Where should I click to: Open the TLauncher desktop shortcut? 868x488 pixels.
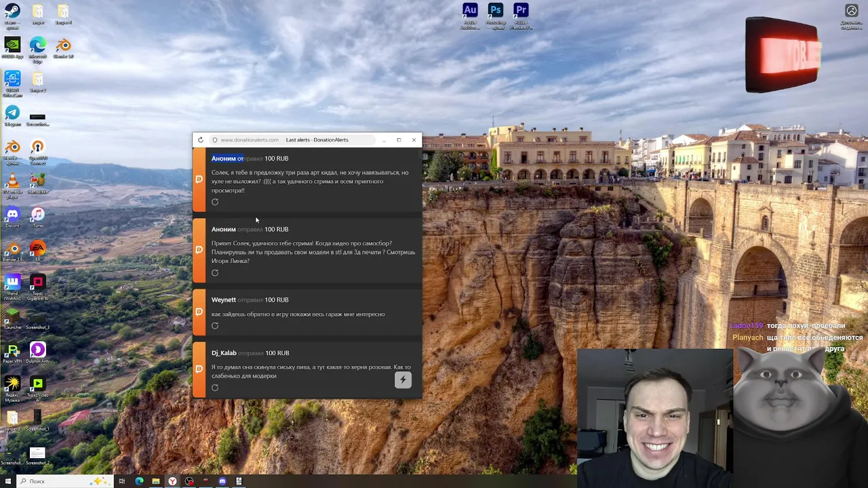[x=12, y=319]
